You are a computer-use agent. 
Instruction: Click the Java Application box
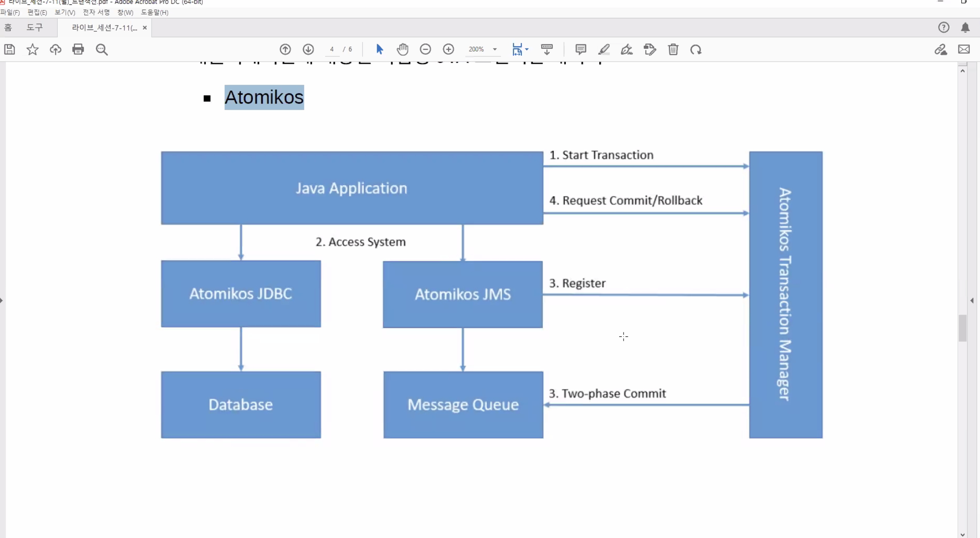click(x=352, y=188)
